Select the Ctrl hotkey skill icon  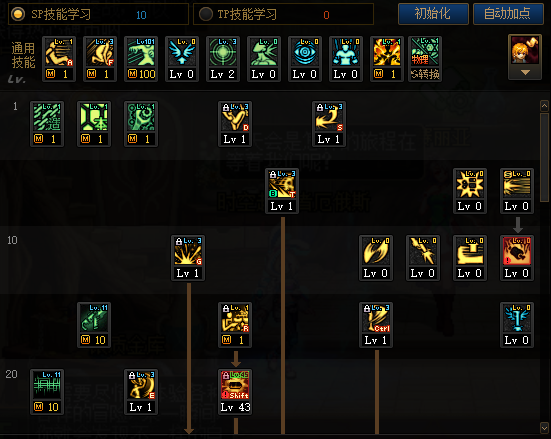coord(376,325)
